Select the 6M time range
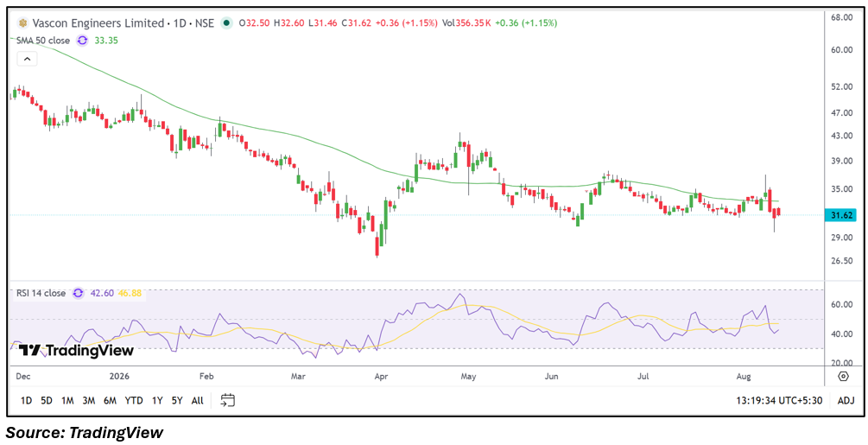Screen dimensions: 868x445 [x=110, y=400]
